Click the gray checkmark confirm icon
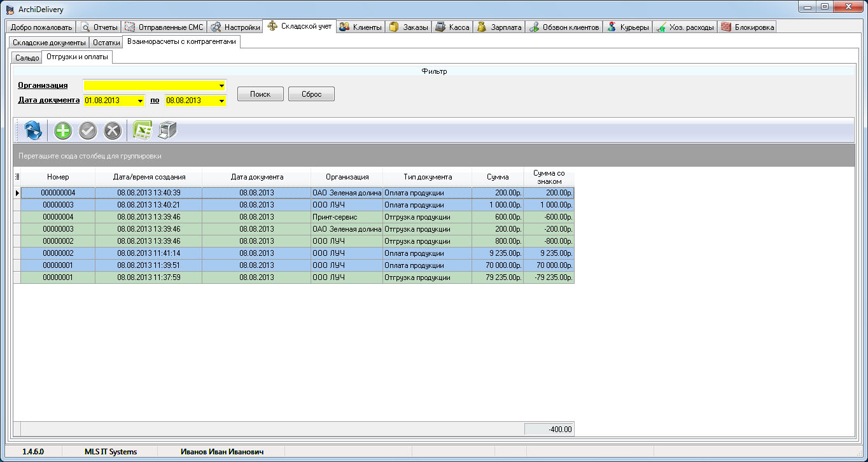The width and height of the screenshot is (868, 462). tap(87, 131)
